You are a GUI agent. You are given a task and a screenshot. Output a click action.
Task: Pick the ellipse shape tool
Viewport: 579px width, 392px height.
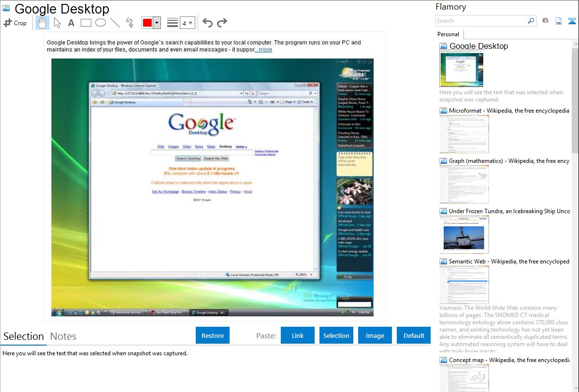coord(101,23)
